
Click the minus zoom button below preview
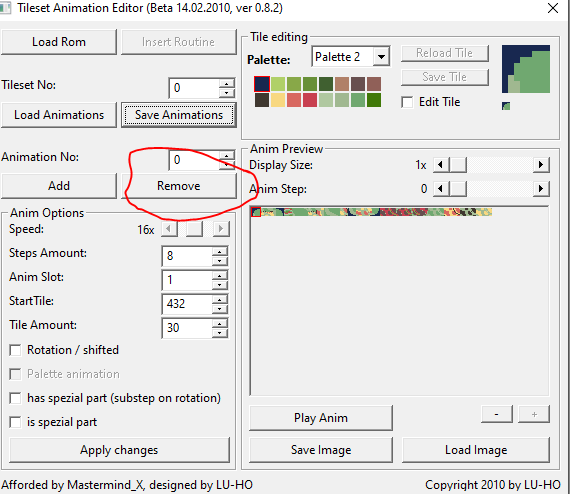tap(497, 414)
